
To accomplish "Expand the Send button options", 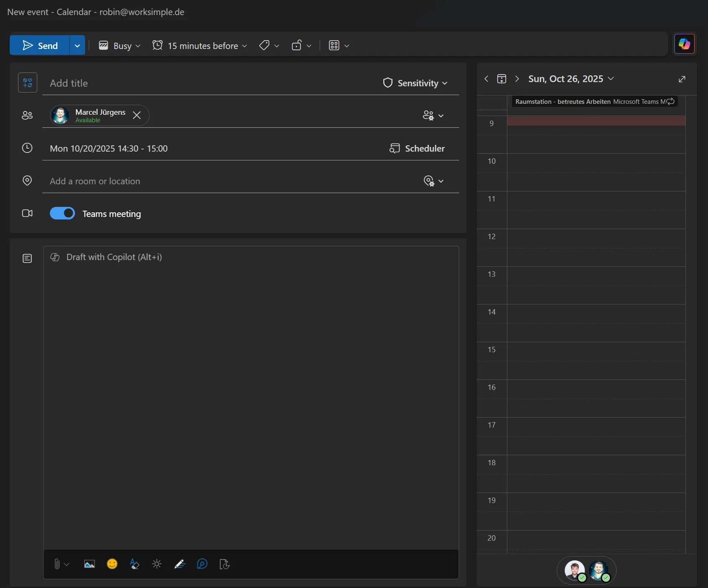I will click(x=77, y=45).
